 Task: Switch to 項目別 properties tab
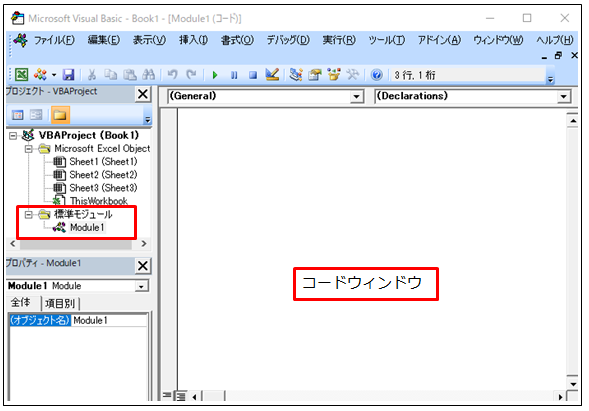coord(60,303)
